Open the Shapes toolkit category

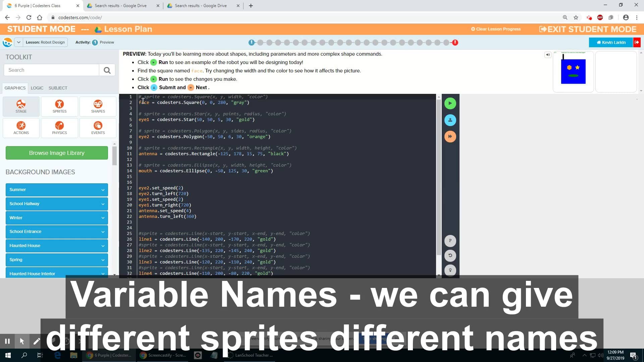point(98,107)
